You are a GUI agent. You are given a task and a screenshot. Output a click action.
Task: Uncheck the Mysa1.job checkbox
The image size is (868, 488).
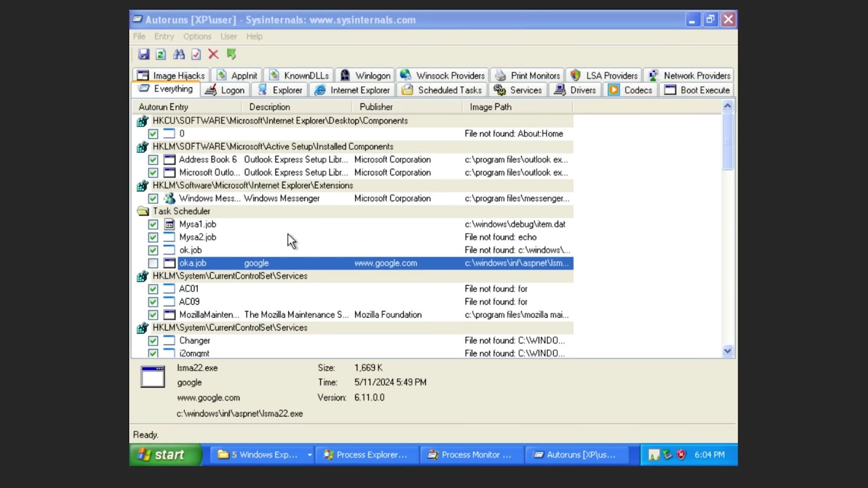click(153, 224)
